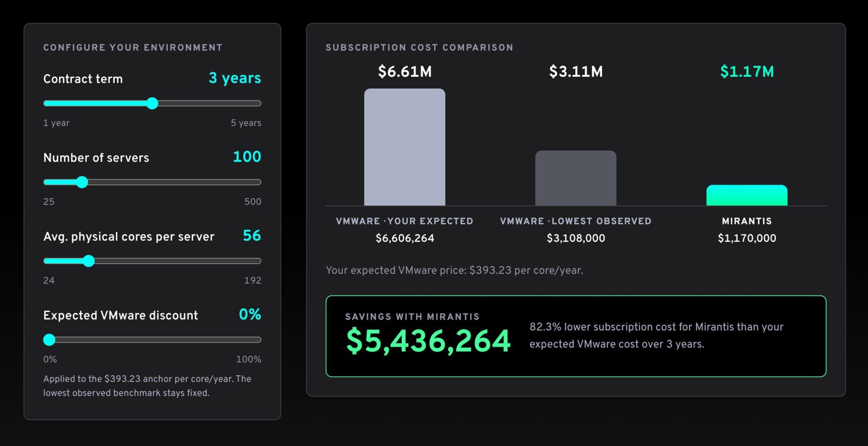Click the '100' servers value

click(247, 156)
